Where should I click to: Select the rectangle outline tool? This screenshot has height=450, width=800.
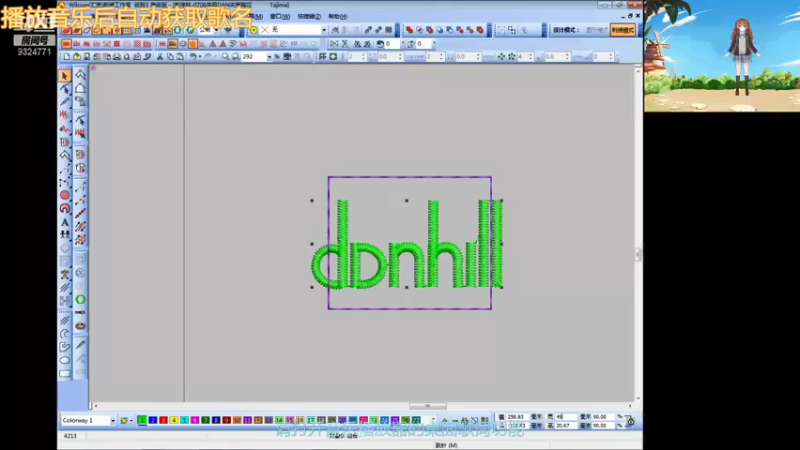point(64,373)
